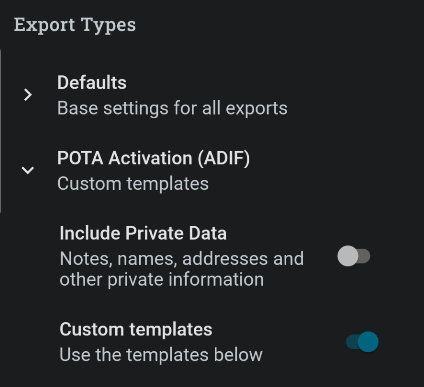
Task: Click the down arrow icon beside POTA Activation
Action: coord(28,170)
